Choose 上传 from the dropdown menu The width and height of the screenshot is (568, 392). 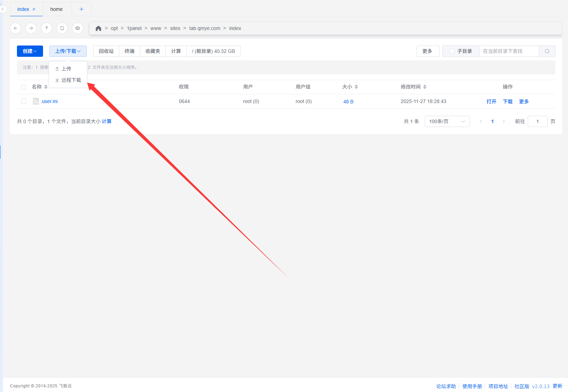(66, 69)
